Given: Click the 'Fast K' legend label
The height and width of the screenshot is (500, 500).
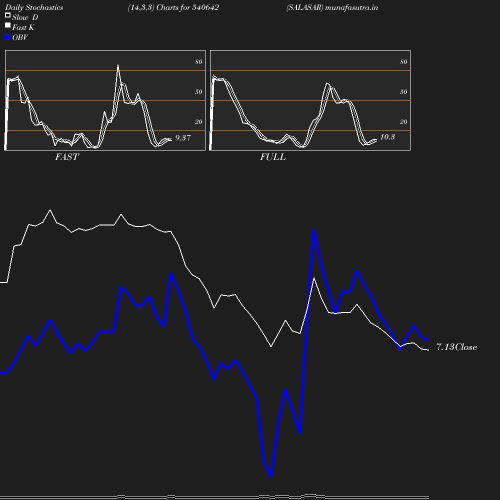Looking at the screenshot, I should click(x=23, y=27).
